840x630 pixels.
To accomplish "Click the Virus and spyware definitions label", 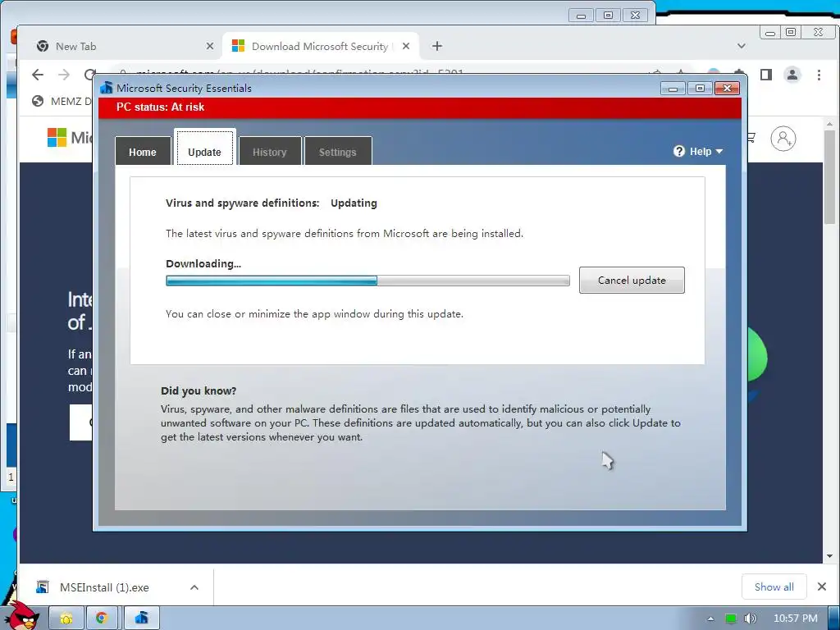I will (x=243, y=203).
